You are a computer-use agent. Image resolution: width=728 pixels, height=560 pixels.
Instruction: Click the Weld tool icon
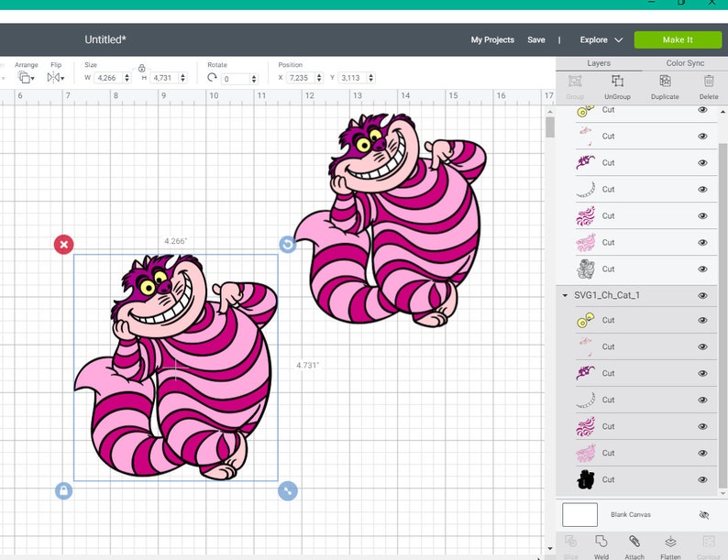point(601,542)
